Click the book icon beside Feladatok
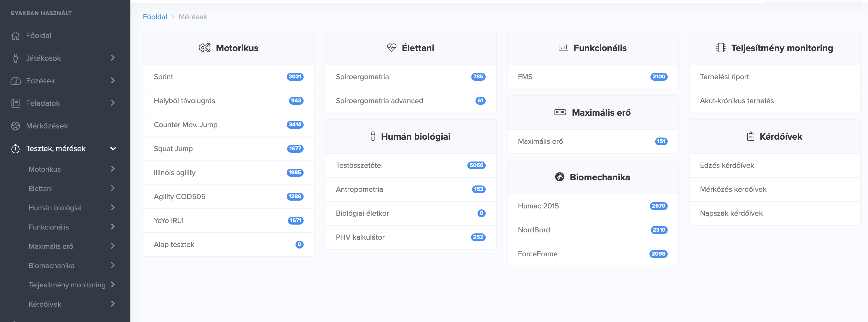The image size is (868, 322). [15, 103]
